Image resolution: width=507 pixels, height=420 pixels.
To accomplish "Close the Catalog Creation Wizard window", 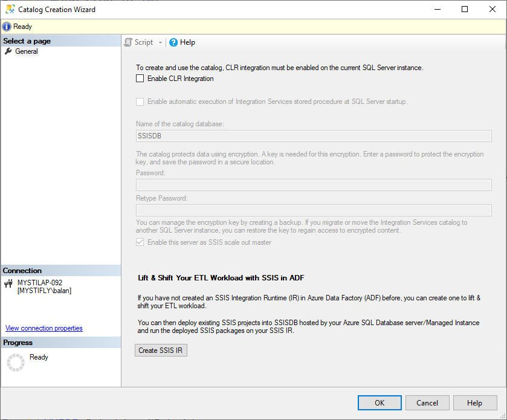I will point(492,10).
